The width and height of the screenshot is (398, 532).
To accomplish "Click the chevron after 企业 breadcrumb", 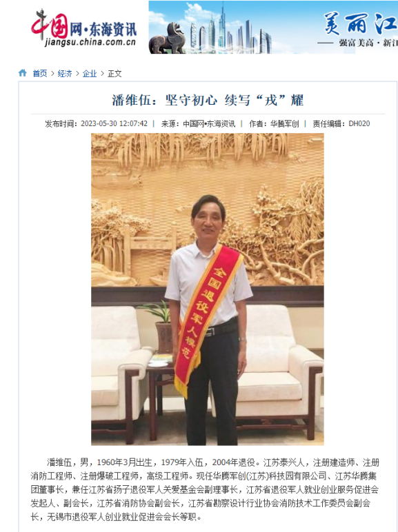I will (102, 73).
